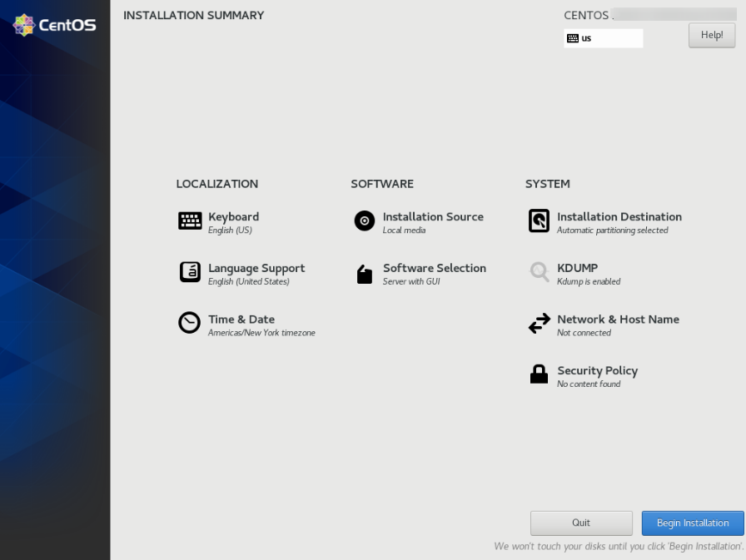Viewport: 746px width, 560px height.
Task: Open Network & Host Name title
Action: [618, 320]
